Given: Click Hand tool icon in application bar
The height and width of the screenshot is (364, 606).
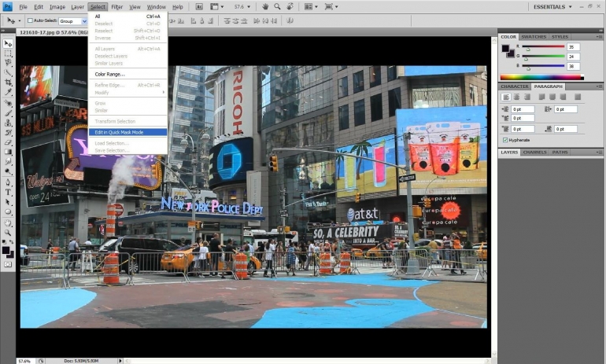Looking at the screenshot, I should (x=265, y=6).
